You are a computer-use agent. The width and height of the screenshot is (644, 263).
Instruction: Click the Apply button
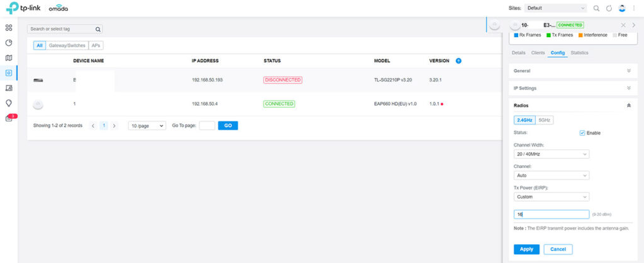coord(526,249)
